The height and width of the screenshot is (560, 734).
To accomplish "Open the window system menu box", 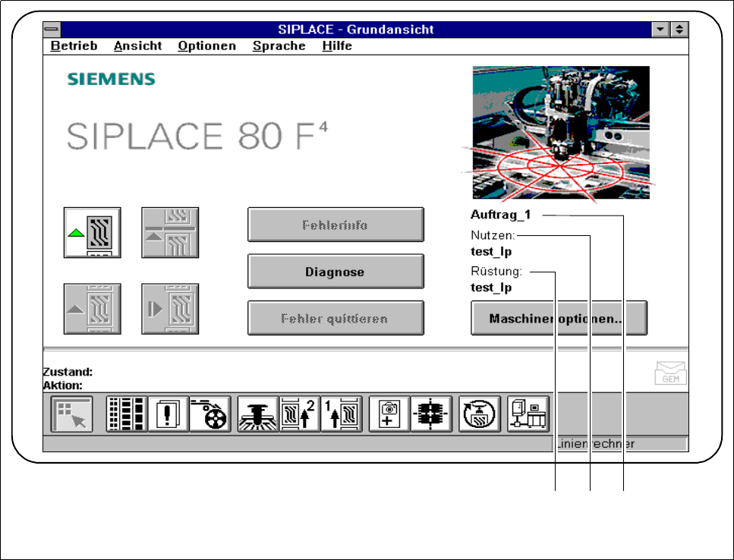I will (x=52, y=30).
